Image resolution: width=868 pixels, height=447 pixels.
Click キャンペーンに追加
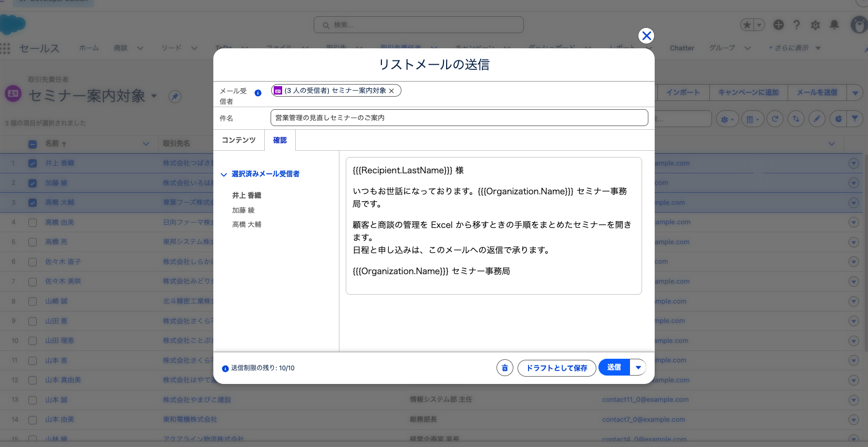pos(748,92)
